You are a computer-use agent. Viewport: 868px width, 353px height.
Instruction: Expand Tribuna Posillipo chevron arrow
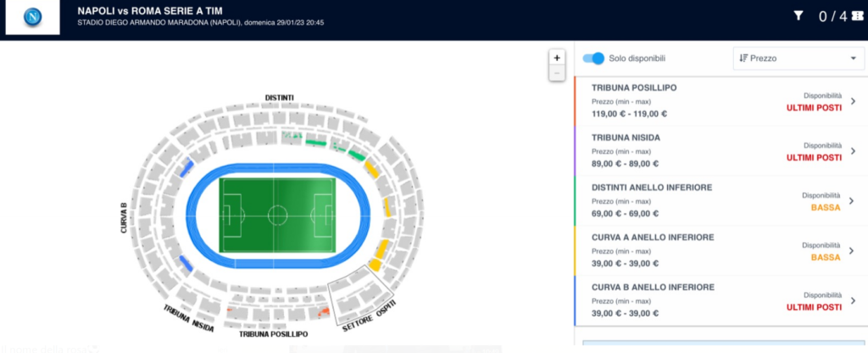[x=853, y=101]
